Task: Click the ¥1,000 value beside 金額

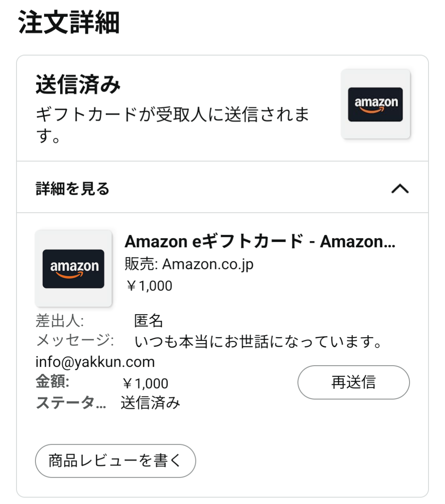Action: coord(145,383)
